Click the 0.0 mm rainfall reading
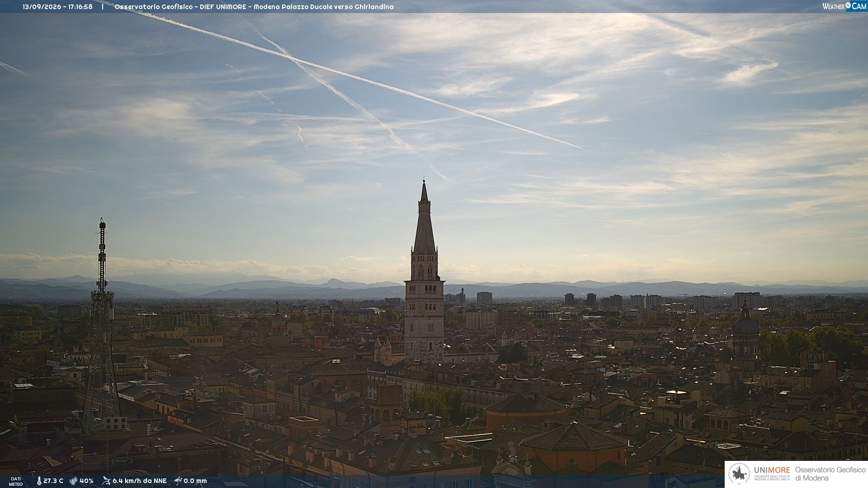The image size is (868, 488). click(195, 481)
